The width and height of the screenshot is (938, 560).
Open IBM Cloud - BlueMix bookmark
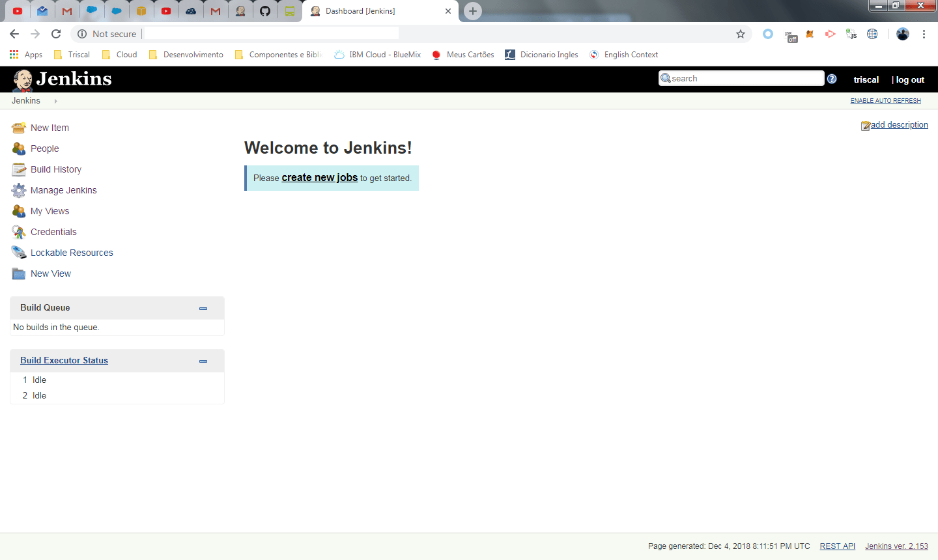(x=378, y=55)
